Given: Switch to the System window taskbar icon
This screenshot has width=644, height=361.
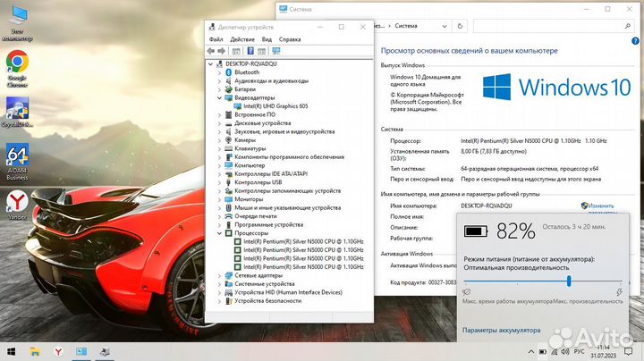Looking at the screenshot, I should click(x=81, y=351).
